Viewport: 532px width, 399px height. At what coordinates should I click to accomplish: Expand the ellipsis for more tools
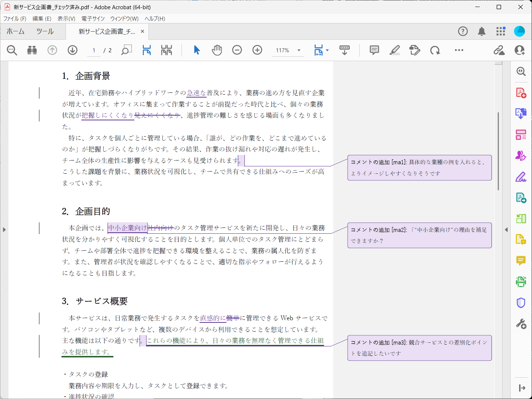coord(458,50)
